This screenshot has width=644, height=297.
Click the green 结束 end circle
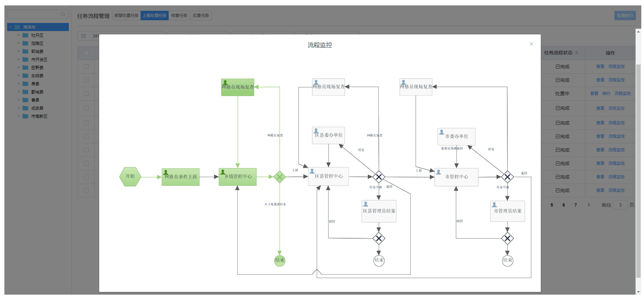(x=280, y=260)
